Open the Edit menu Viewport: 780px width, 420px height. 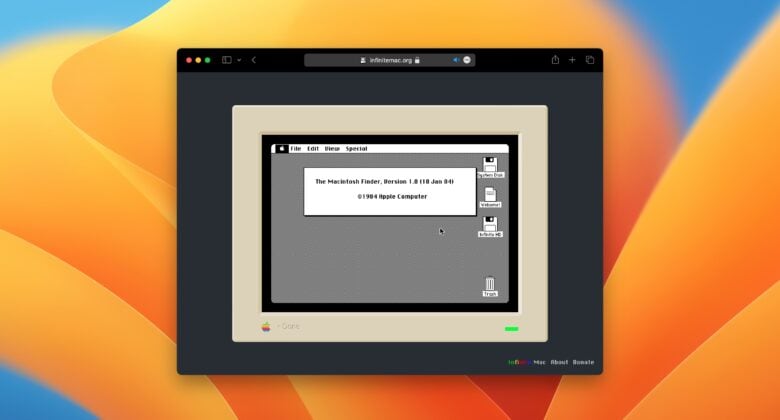[313, 149]
